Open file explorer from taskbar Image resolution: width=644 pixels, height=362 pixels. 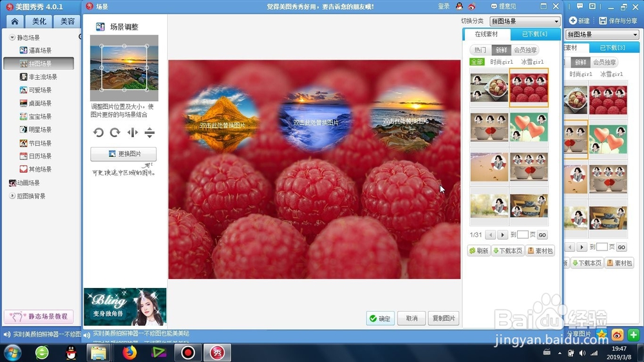[x=99, y=352]
